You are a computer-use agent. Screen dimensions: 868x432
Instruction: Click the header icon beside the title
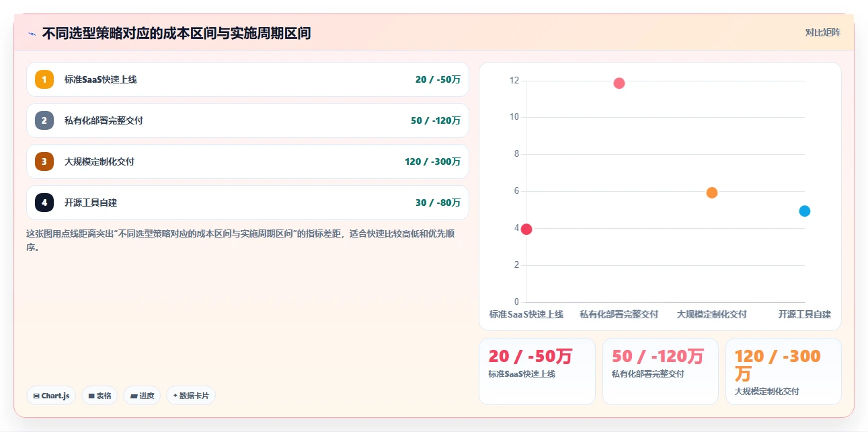tap(32, 34)
